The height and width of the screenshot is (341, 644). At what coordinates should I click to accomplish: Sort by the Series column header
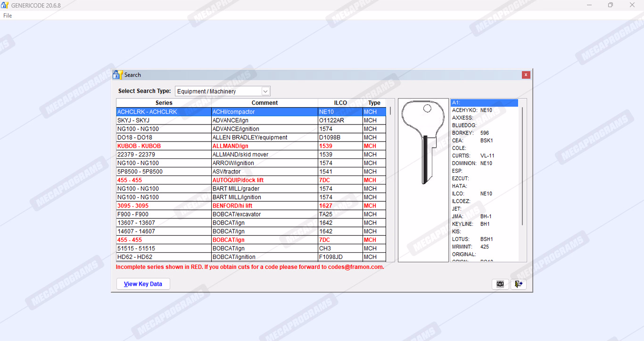(x=164, y=103)
